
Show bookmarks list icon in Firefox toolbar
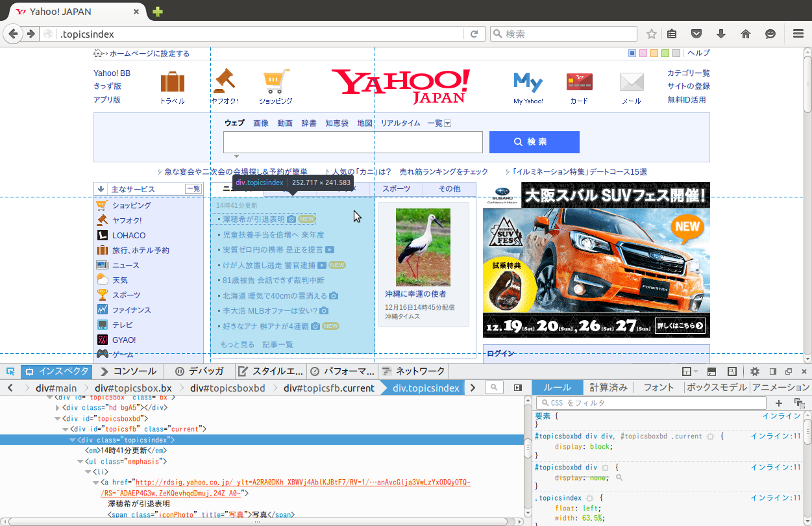pos(672,34)
